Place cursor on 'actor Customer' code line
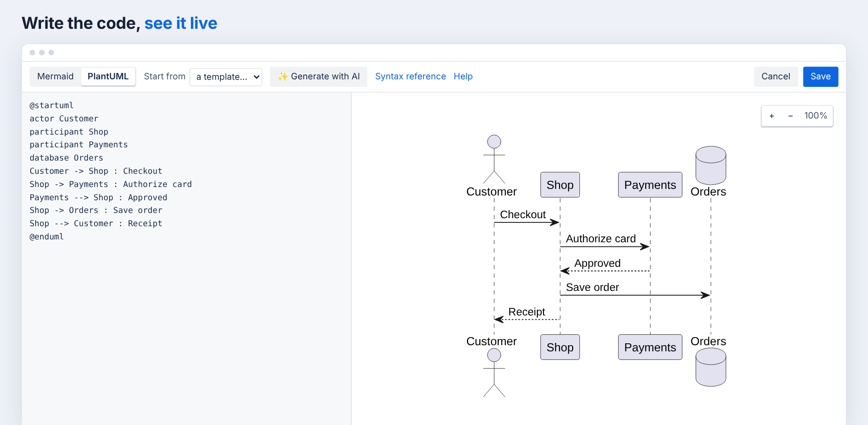The width and height of the screenshot is (868, 425). click(64, 119)
